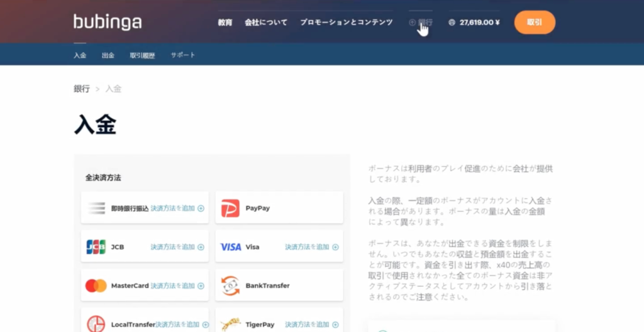Image resolution: width=644 pixels, height=332 pixels.
Task: Switch to the 出金 tab
Action: pos(108,55)
